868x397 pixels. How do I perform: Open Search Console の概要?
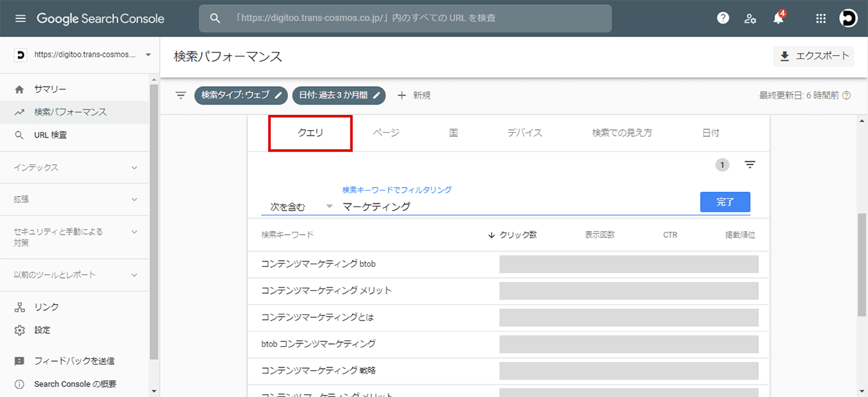click(x=75, y=384)
